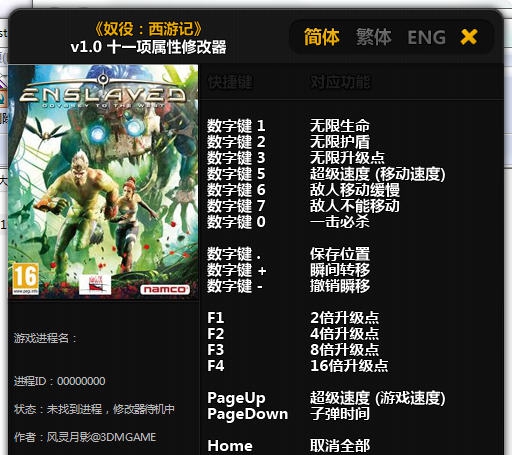Click the PEGI 16 rating badge

pos(26,278)
